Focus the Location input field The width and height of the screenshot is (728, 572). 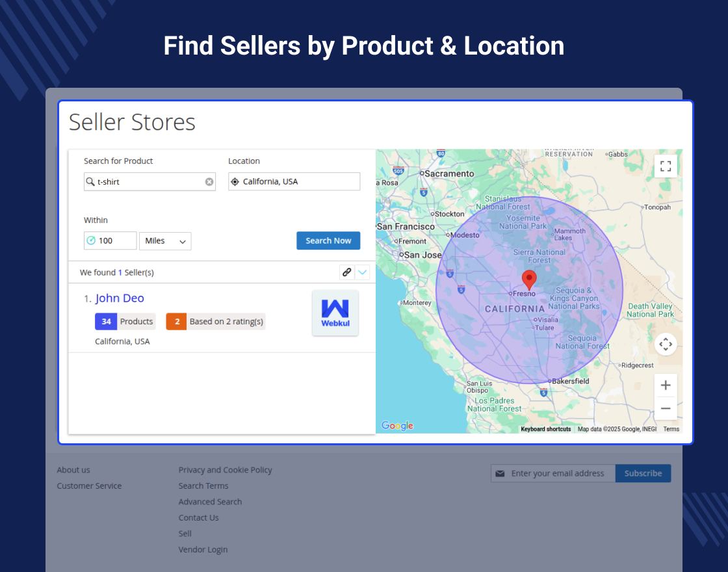pyautogui.click(x=294, y=181)
